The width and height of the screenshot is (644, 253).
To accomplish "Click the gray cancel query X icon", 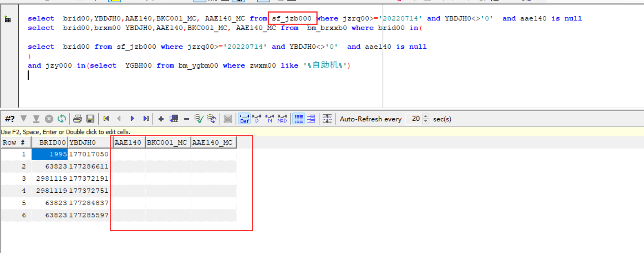I will click(x=49, y=119).
